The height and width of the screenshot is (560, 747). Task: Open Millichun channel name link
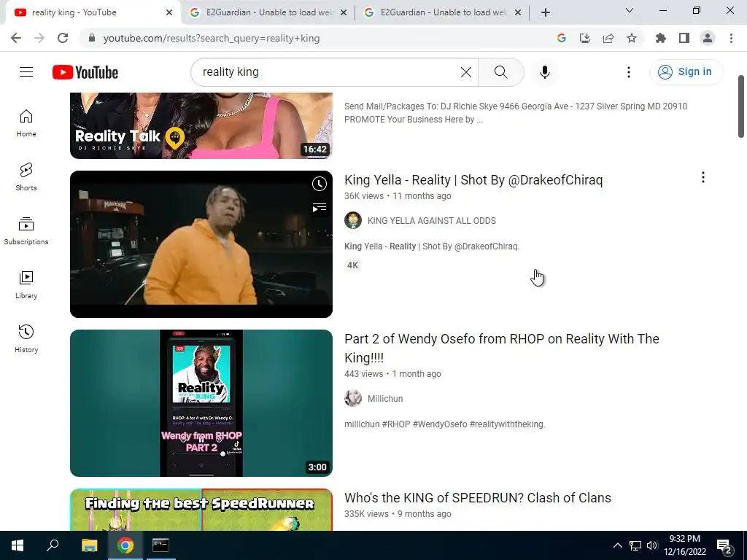(x=385, y=399)
